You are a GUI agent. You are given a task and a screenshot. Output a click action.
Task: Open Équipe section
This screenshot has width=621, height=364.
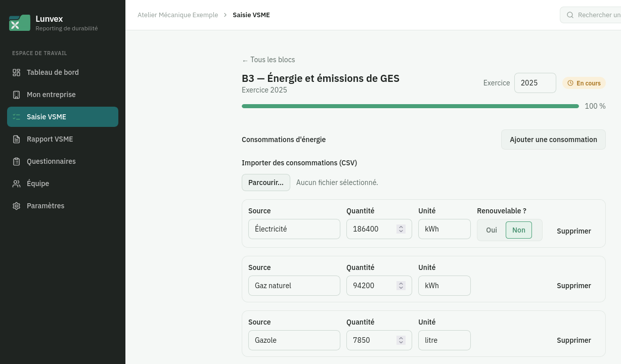(x=63, y=184)
